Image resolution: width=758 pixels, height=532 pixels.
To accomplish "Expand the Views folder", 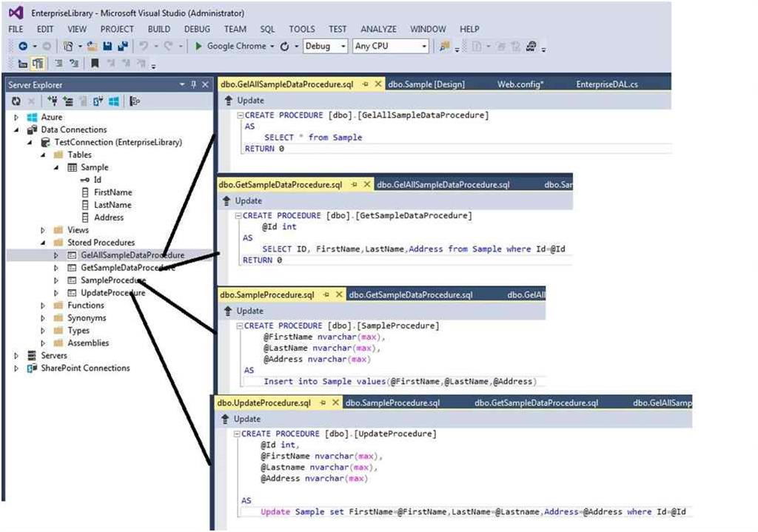I will [x=43, y=230].
